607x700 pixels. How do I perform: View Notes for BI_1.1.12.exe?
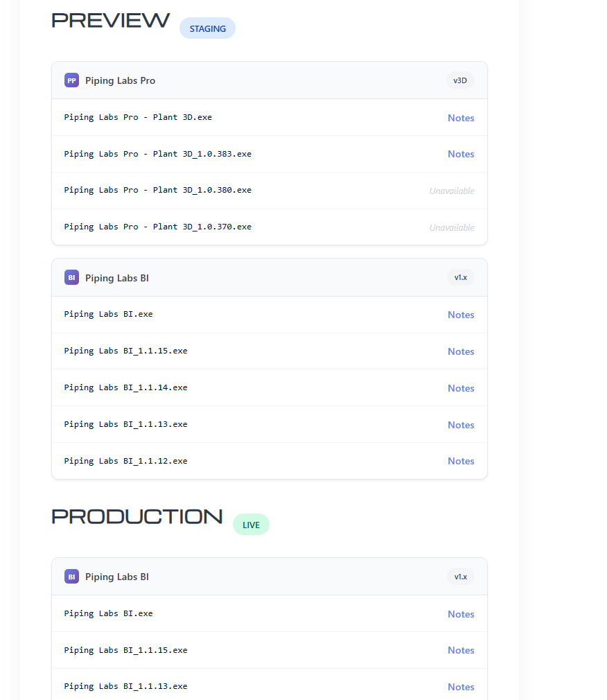(461, 461)
